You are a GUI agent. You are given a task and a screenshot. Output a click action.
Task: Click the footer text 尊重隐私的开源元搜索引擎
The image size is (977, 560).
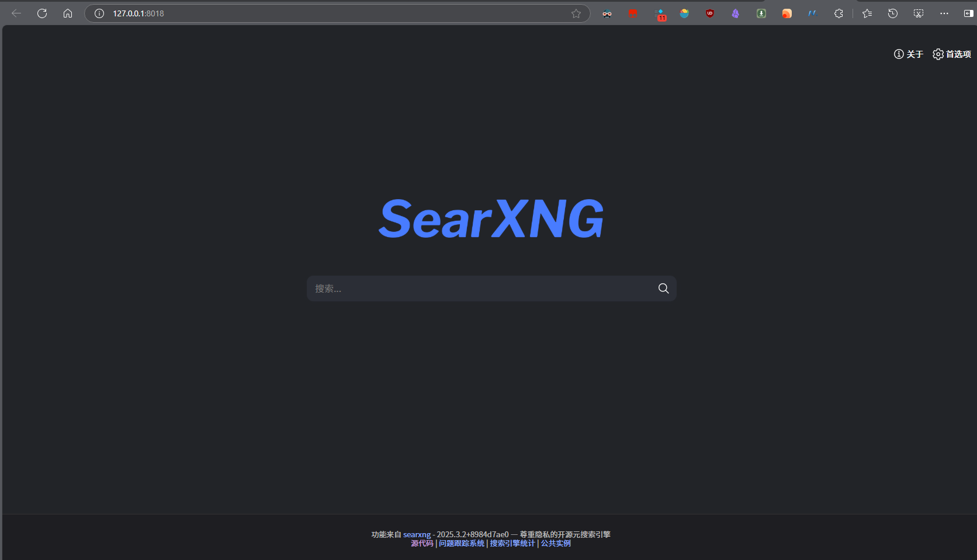coord(565,535)
